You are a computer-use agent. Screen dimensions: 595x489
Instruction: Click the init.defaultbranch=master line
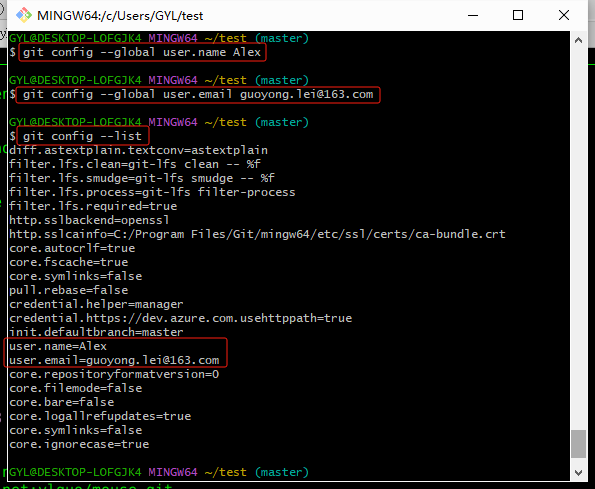click(x=96, y=332)
